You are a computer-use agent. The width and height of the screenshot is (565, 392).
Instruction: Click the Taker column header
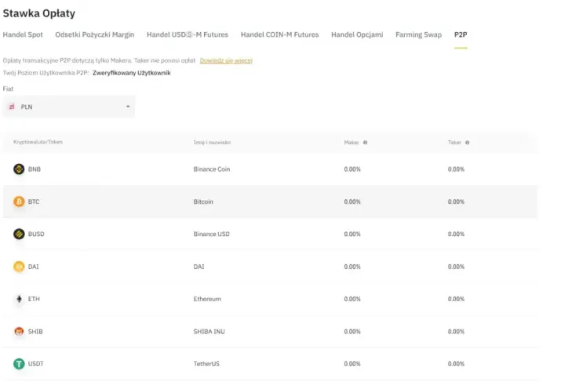click(x=454, y=143)
